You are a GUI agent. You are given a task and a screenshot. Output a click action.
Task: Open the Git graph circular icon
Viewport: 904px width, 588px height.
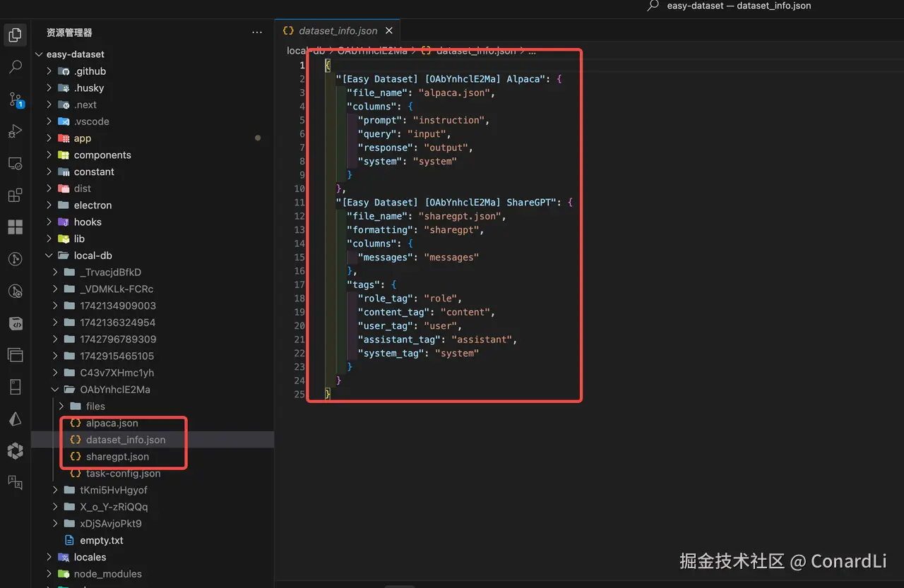tap(15, 259)
